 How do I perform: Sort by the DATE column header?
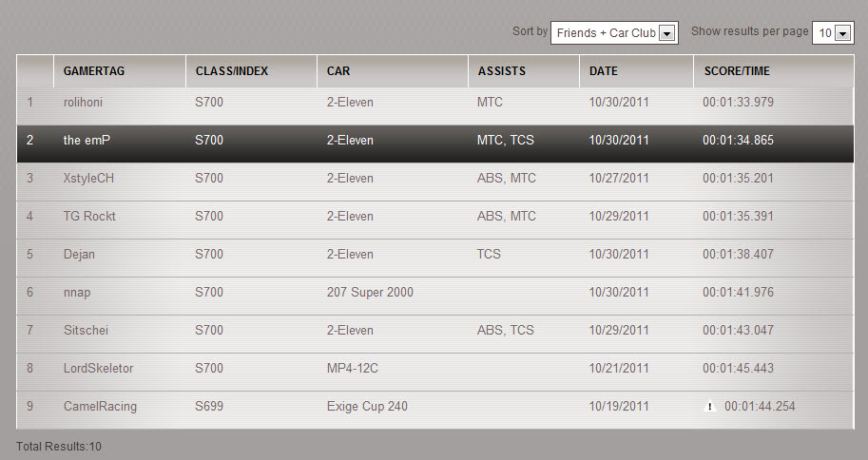(604, 71)
